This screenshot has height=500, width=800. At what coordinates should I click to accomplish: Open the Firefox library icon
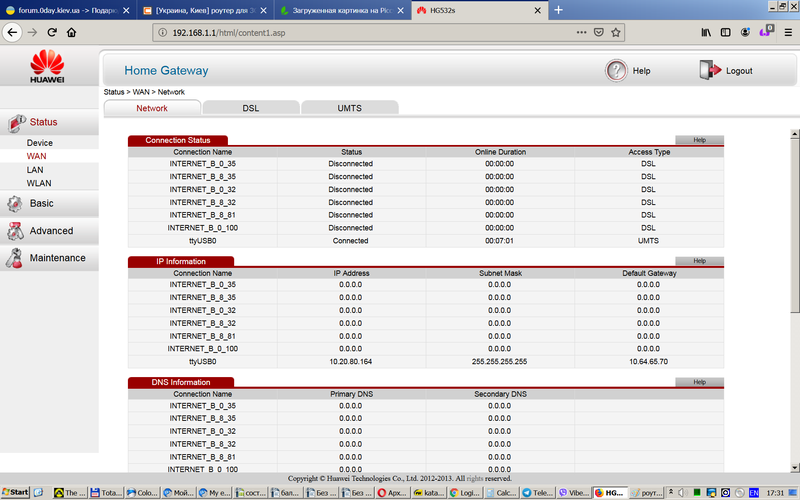(706, 32)
